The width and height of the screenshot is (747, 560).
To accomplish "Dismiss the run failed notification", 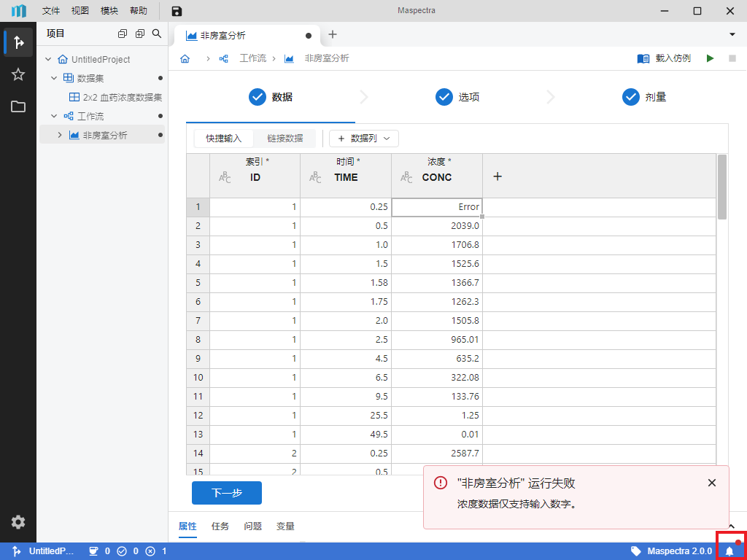I will click(712, 483).
